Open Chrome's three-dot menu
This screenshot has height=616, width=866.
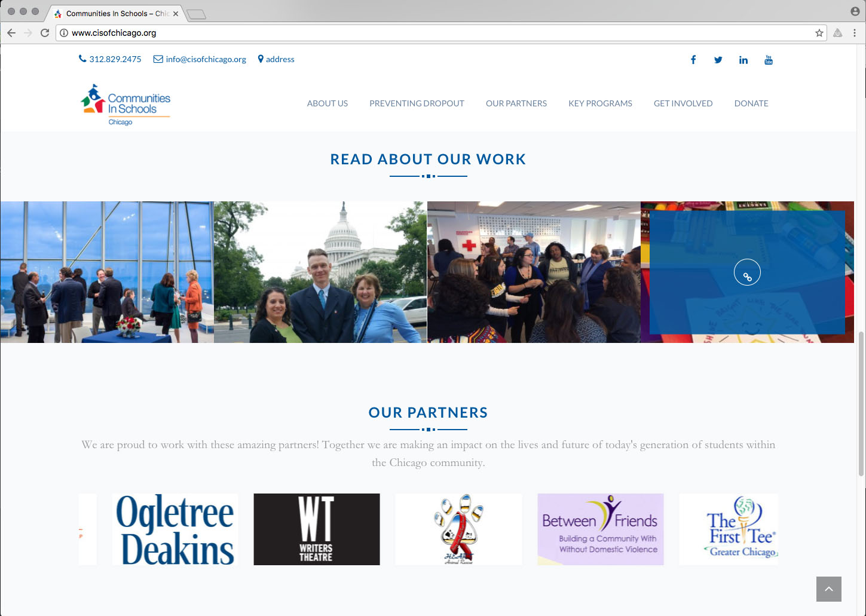click(x=855, y=33)
